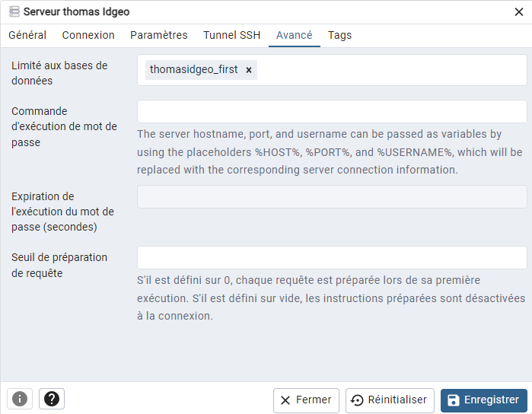Viewport: 532px width, 414px height.
Task: Select the Tunnel SSH tab
Action: [x=231, y=35]
